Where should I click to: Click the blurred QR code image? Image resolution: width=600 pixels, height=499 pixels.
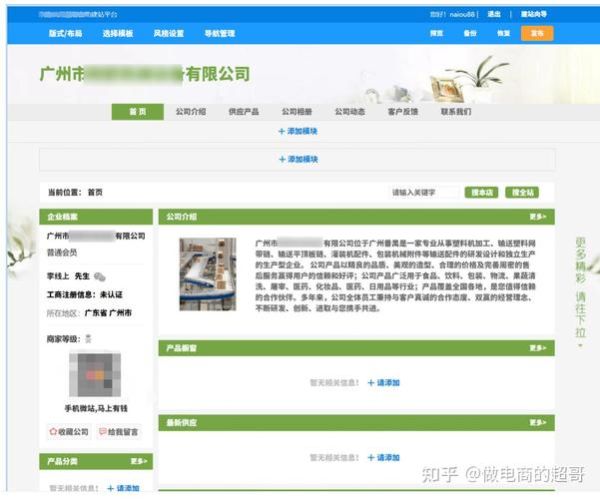pyautogui.click(x=95, y=375)
